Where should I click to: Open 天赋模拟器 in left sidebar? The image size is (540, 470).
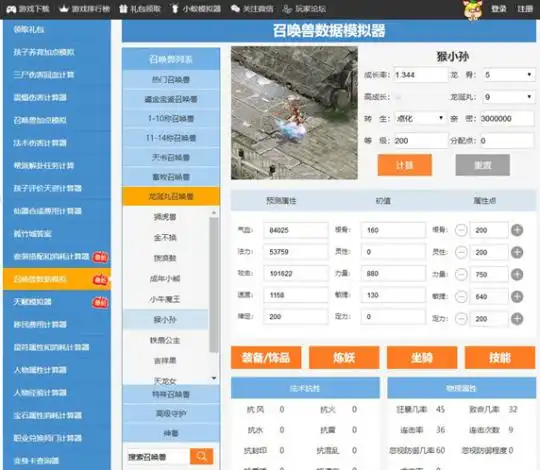click(x=32, y=302)
